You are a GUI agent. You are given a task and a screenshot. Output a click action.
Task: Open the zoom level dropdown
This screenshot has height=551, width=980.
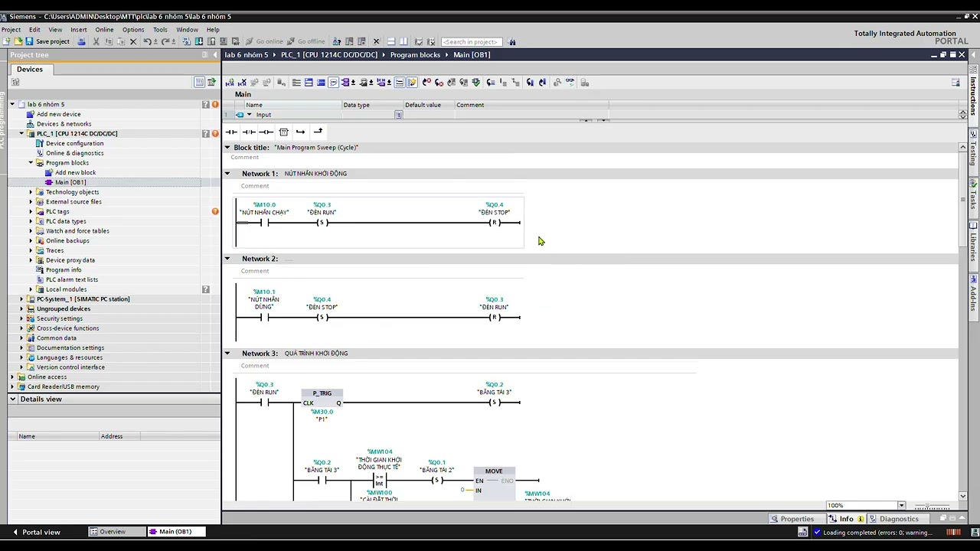tap(901, 506)
